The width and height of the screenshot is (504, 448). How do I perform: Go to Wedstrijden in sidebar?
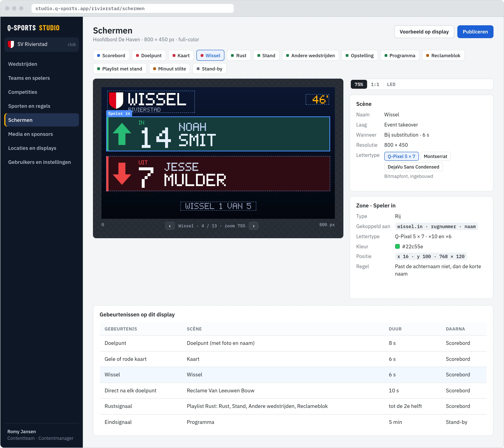41,64
